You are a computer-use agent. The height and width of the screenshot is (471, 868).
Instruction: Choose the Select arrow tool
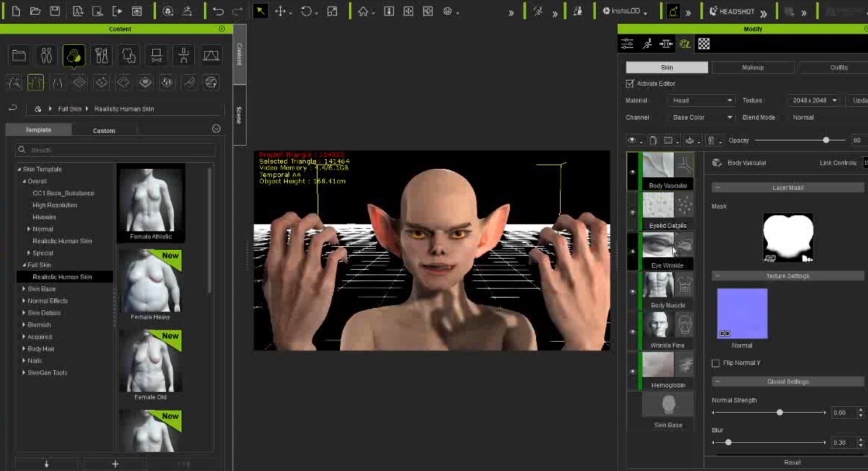tap(260, 11)
